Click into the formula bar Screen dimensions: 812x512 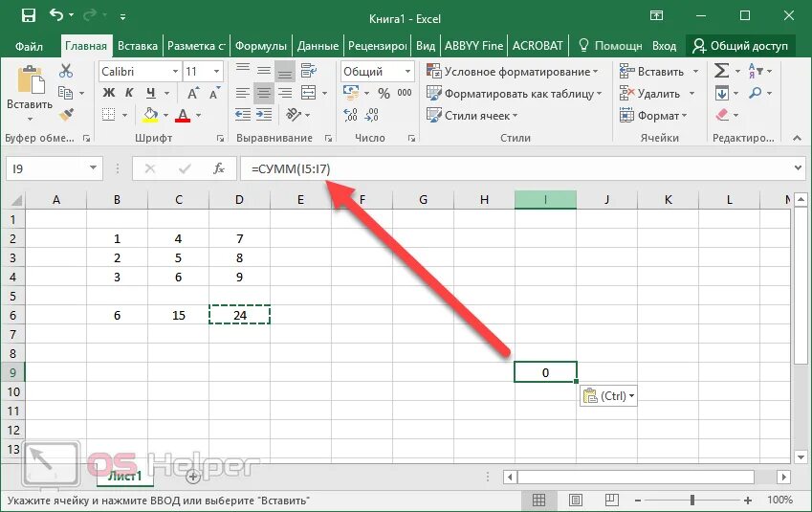pyautogui.click(x=516, y=168)
